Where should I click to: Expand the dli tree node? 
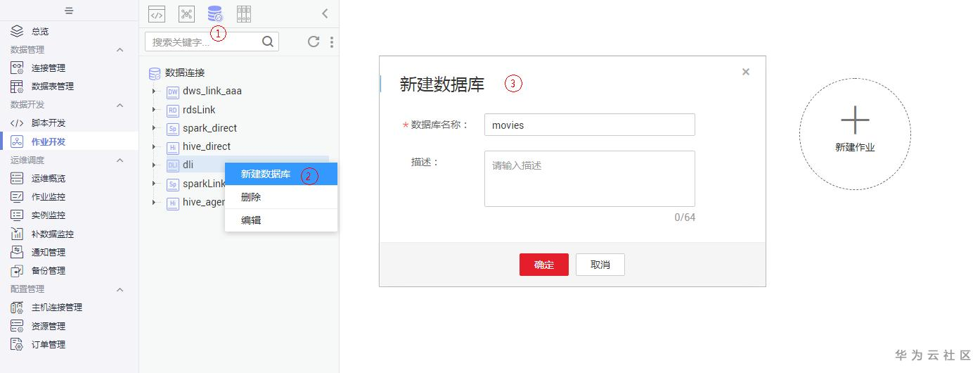click(153, 165)
